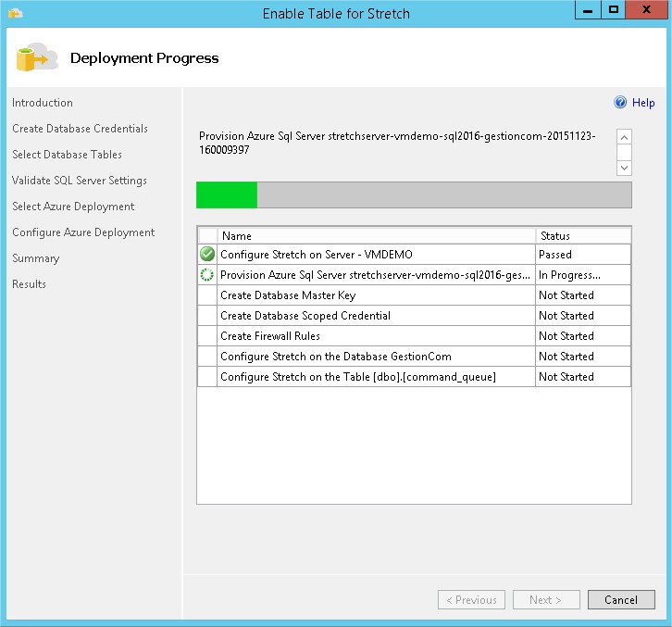The height and width of the screenshot is (627, 672).
Task: Select Configure Stretch on the Database GestionCom
Action: coord(414,357)
